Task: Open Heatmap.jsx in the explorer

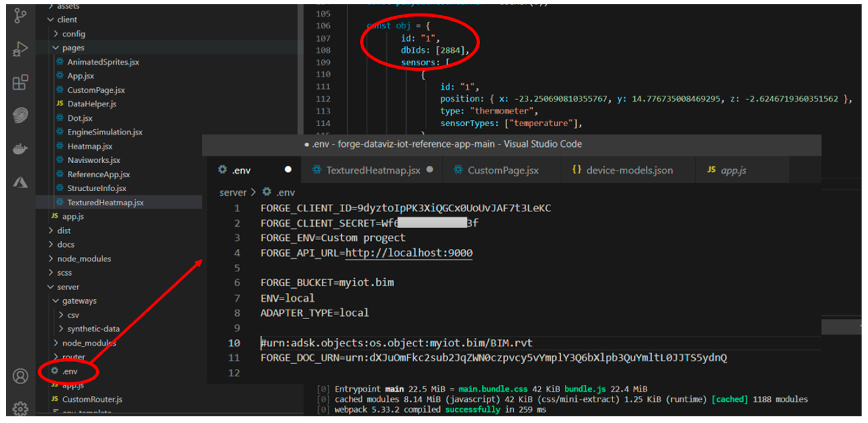Action: tap(90, 146)
